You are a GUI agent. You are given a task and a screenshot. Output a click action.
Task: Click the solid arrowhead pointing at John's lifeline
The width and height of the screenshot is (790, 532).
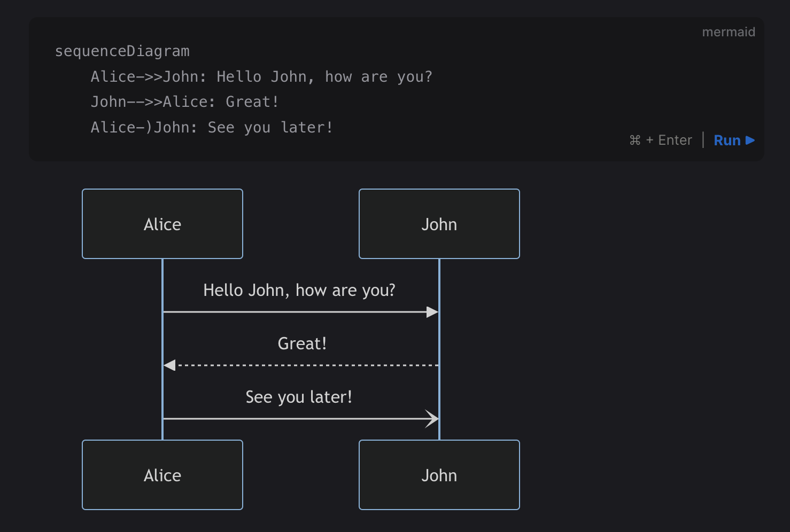coord(432,312)
